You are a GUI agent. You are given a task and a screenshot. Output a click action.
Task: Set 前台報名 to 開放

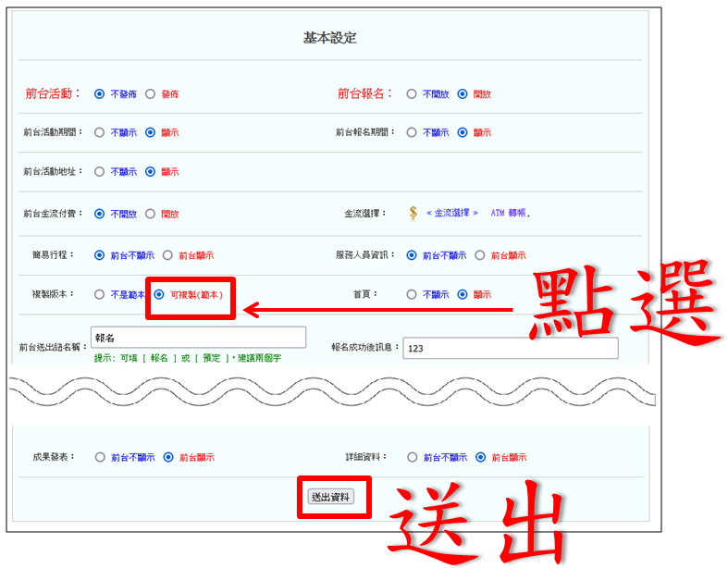click(463, 94)
